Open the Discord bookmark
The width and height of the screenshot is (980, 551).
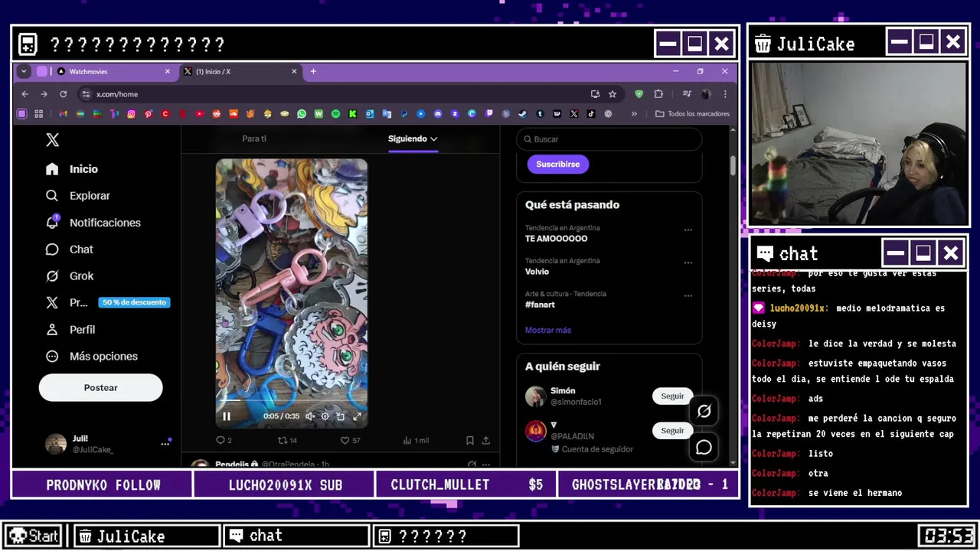point(438,114)
